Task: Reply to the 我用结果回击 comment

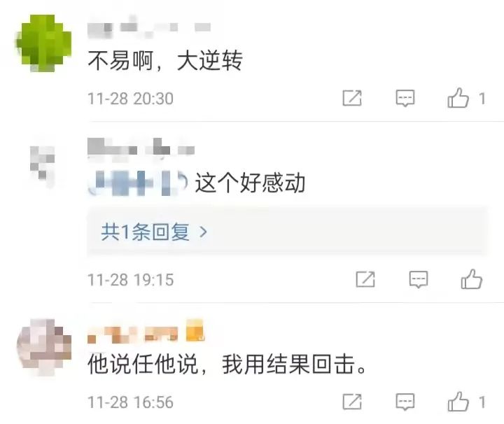Action: (405, 402)
